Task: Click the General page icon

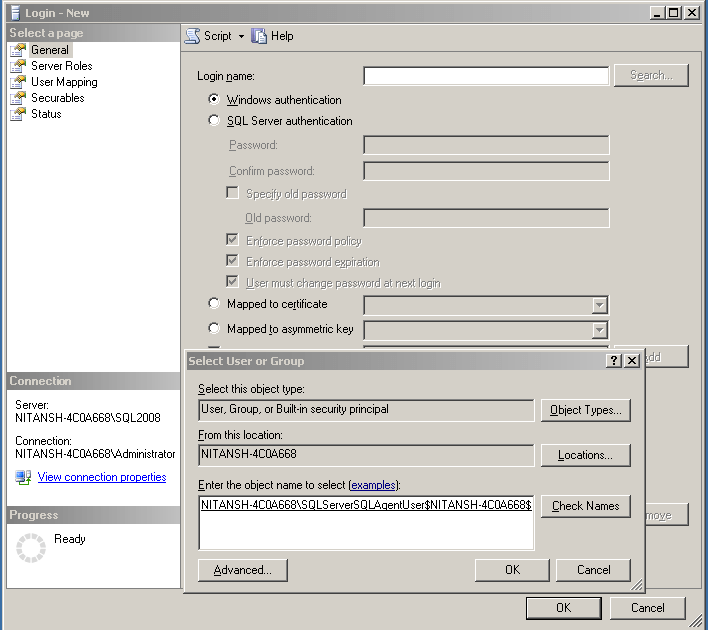Action: point(18,50)
